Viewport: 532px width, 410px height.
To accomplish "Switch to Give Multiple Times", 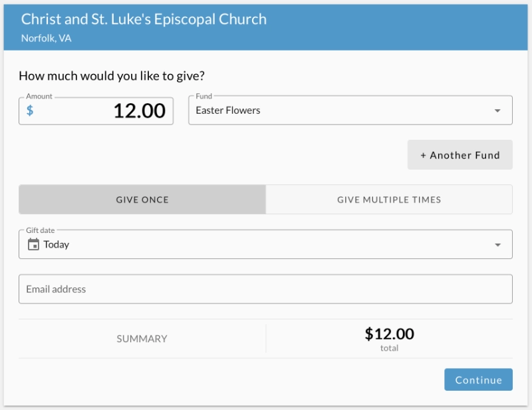I will click(389, 200).
